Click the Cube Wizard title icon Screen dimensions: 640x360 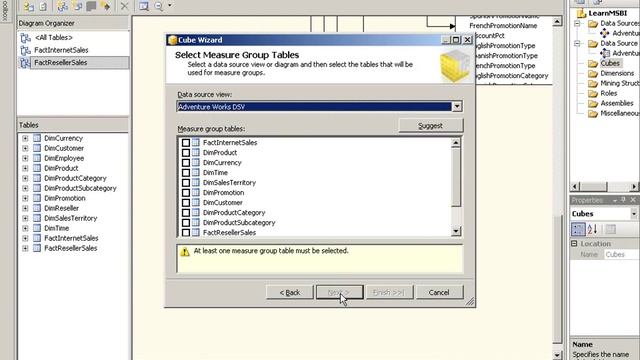coord(173,40)
